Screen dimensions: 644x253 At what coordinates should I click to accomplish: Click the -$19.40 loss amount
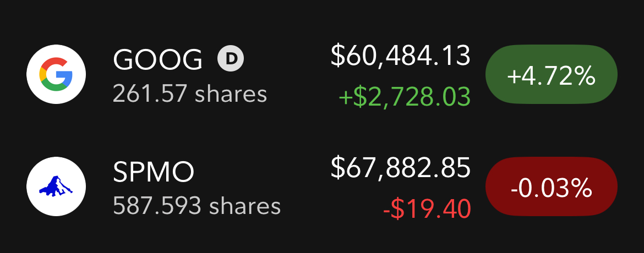(x=427, y=208)
